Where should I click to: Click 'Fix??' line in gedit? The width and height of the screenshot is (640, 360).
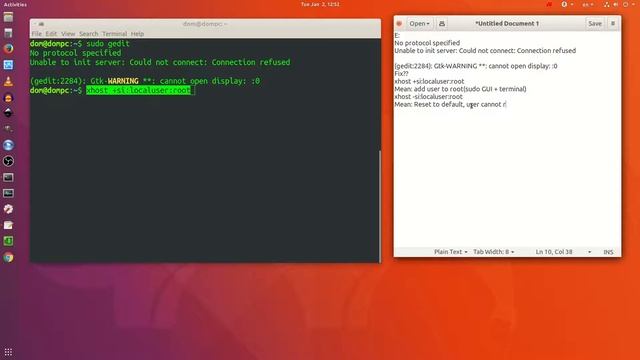click(x=401, y=73)
